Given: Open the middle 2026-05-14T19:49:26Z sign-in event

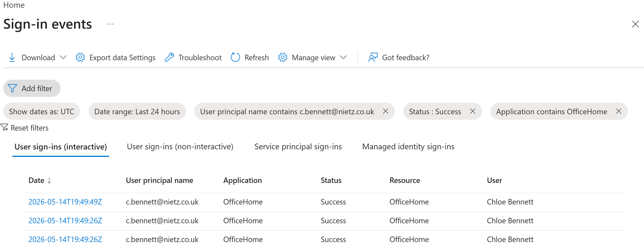Looking at the screenshot, I should [x=65, y=221].
